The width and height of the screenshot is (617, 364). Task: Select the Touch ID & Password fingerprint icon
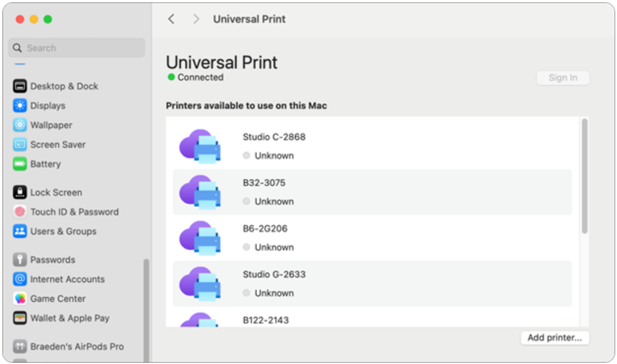[x=20, y=212]
